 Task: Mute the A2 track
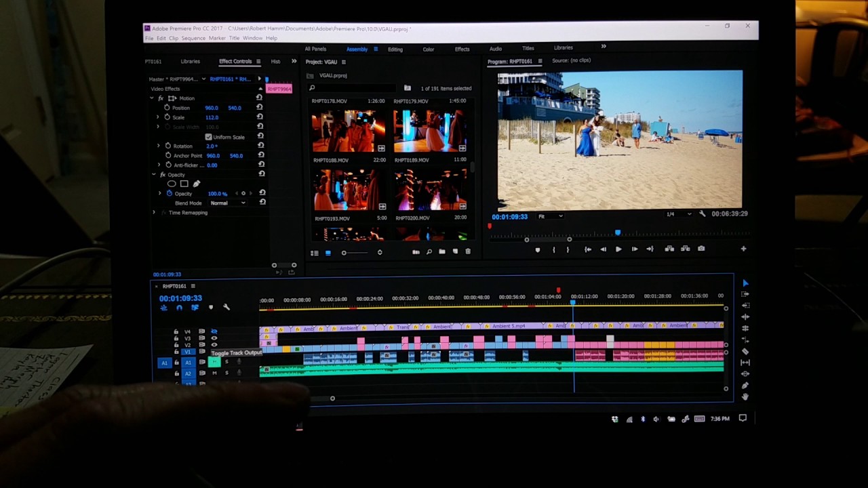(214, 373)
